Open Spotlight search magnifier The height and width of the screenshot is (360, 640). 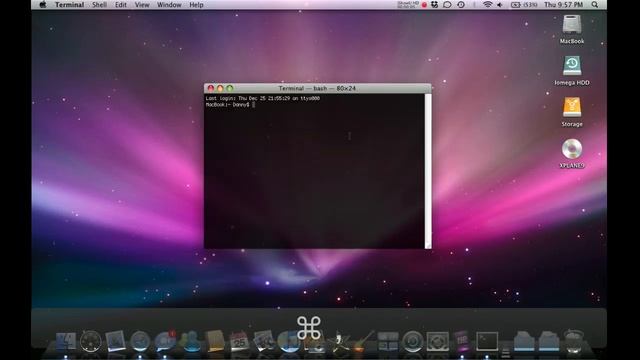(595, 5)
